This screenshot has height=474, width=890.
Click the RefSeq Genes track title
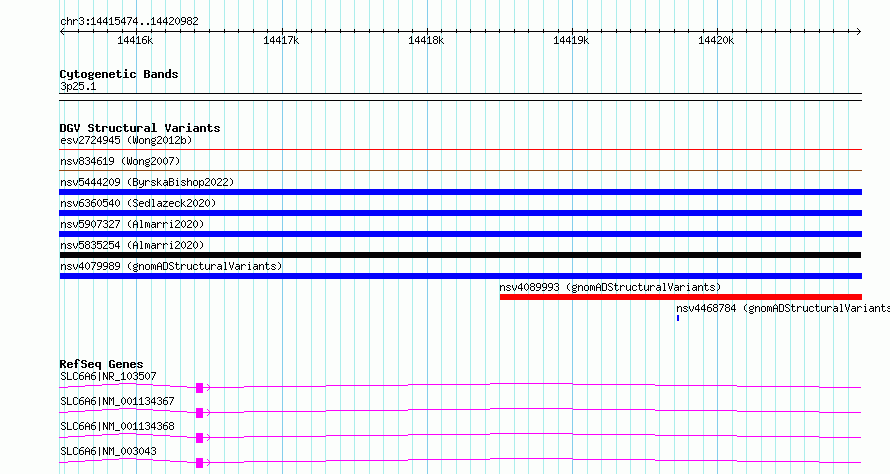101,364
